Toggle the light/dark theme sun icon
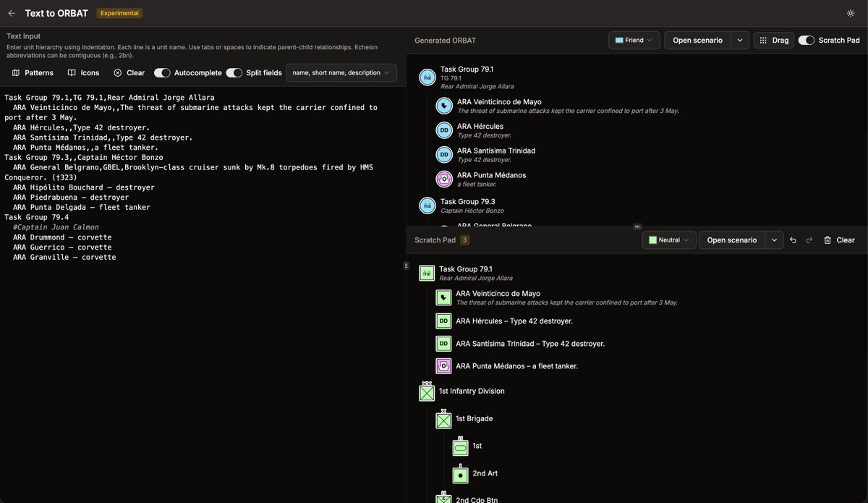Viewport: 868px width, 503px height. [851, 13]
